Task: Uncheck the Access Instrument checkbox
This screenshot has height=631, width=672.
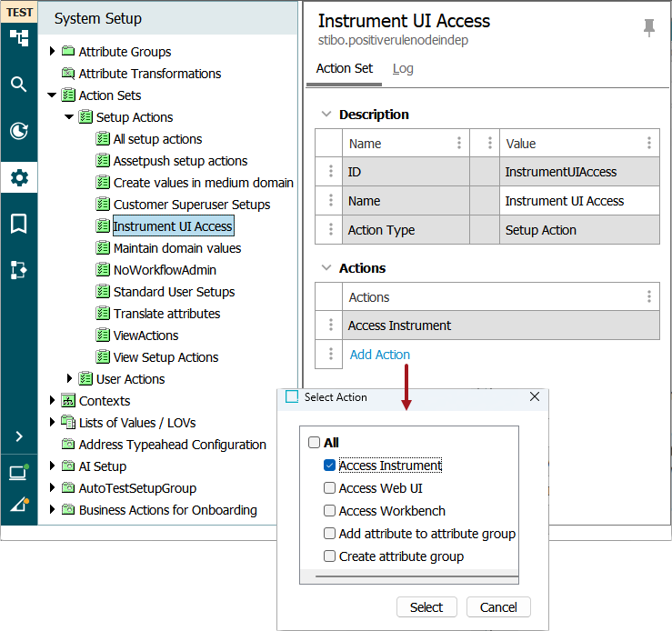Action: pyautogui.click(x=330, y=466)
